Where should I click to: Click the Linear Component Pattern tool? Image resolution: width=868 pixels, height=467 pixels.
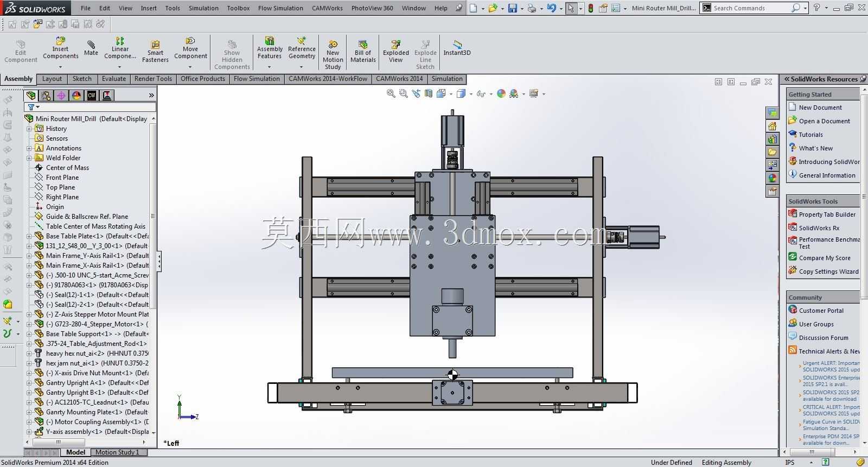(x=120, y=48)
